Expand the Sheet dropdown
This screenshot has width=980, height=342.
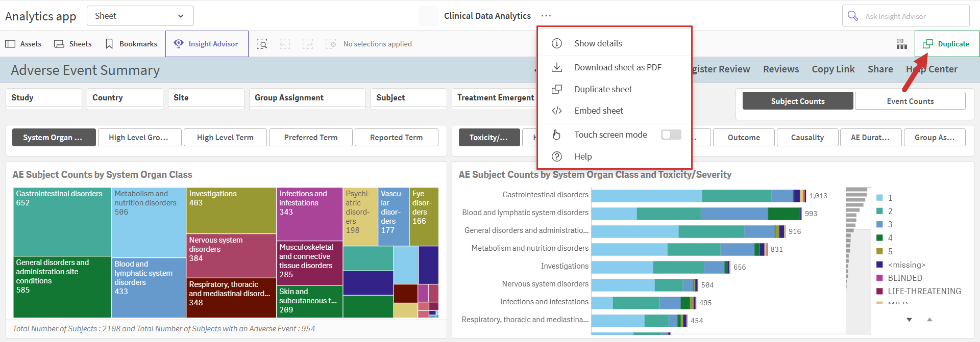click(x=140, y=16)
